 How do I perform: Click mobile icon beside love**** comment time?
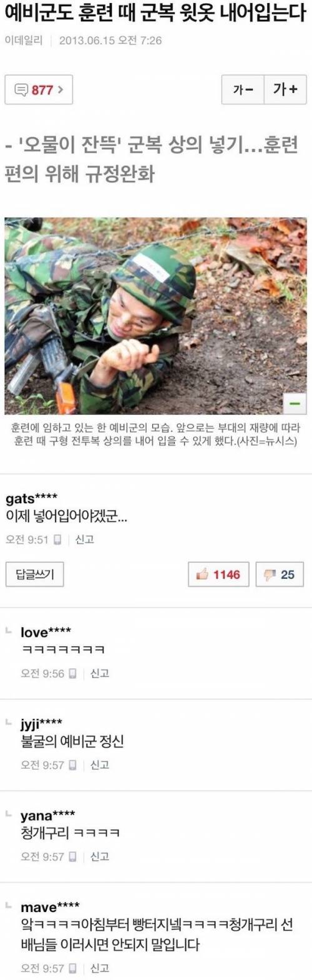pos(72,674)
